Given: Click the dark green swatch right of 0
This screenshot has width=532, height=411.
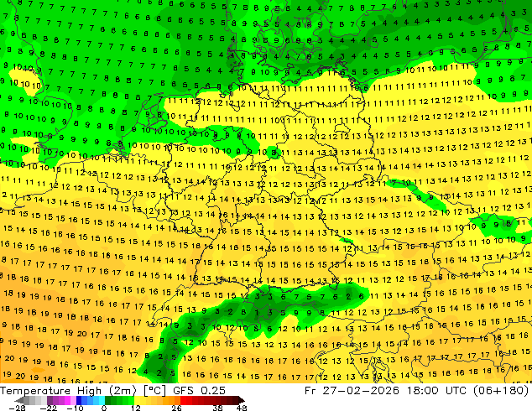Looking at the screenshot, I should (108, 400).
